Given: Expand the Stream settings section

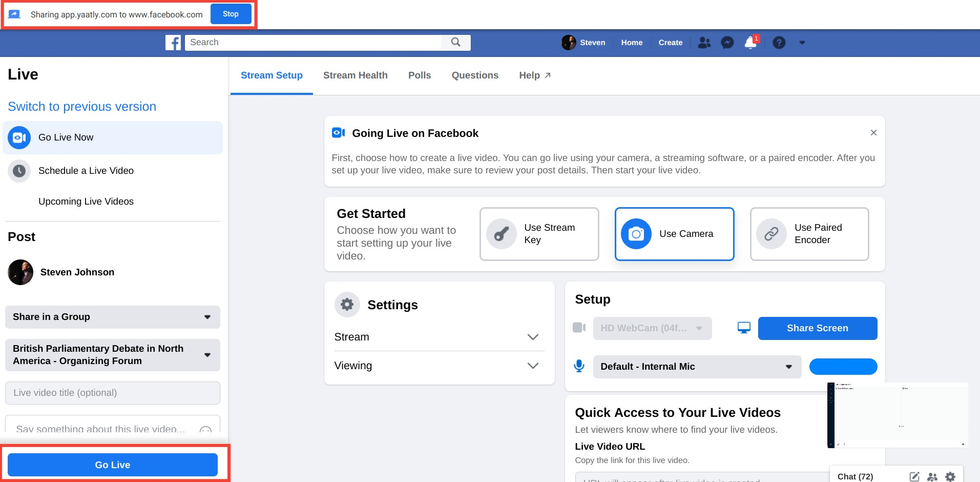Looking at the screenshot, I should 439,337.
